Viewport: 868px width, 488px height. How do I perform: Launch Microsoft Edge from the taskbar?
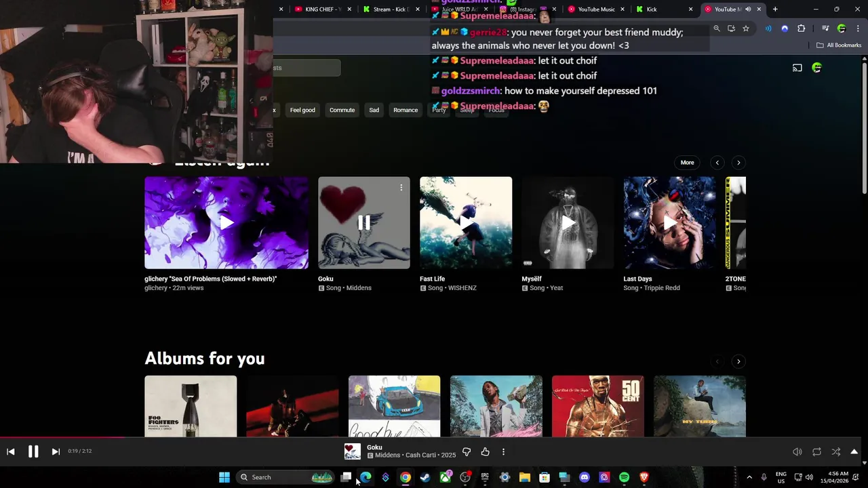(366, 477)
